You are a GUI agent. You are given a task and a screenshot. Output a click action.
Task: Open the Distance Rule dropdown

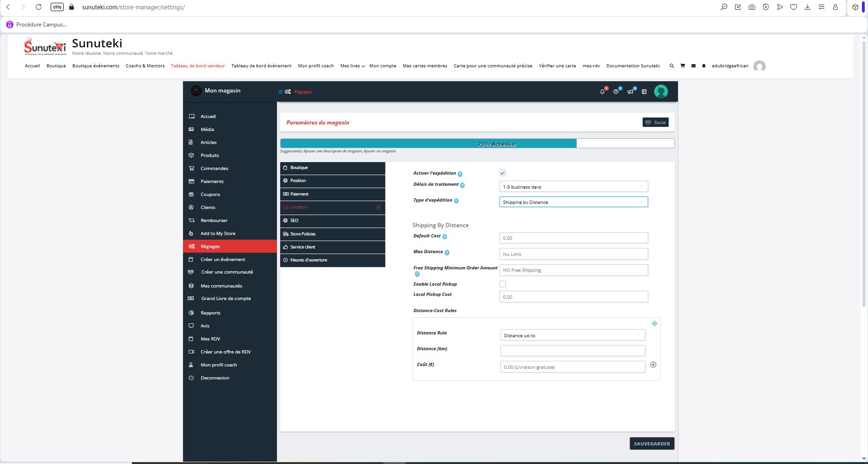click(x=572, y=335)
